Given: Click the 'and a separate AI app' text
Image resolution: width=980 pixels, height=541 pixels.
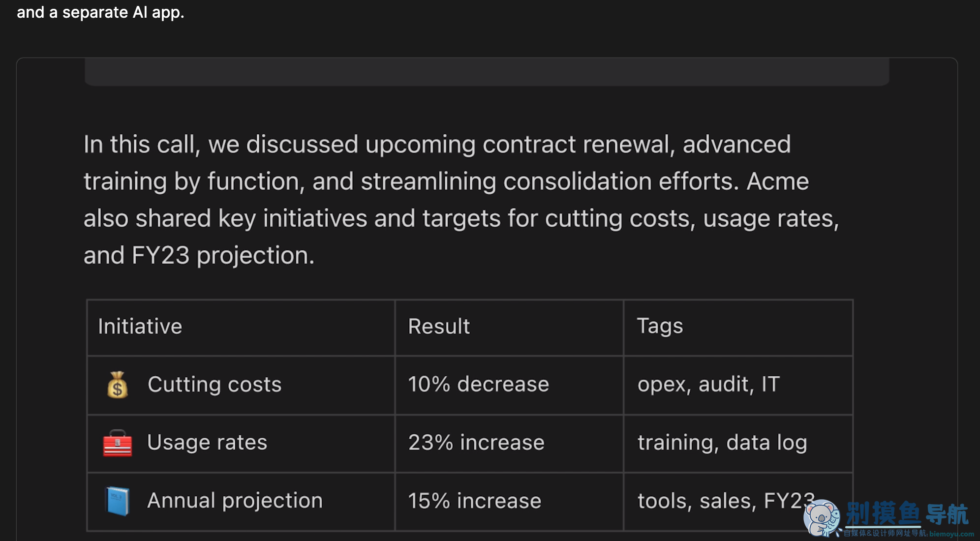Looking at the screenshot, I should pos(100,12).
